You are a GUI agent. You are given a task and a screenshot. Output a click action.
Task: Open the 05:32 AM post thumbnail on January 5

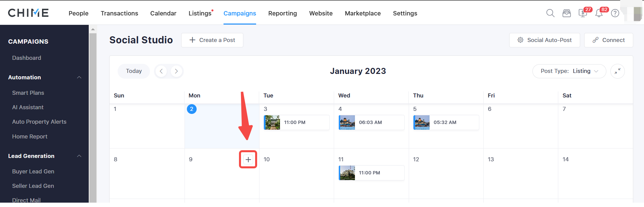(x=421, y=122)
